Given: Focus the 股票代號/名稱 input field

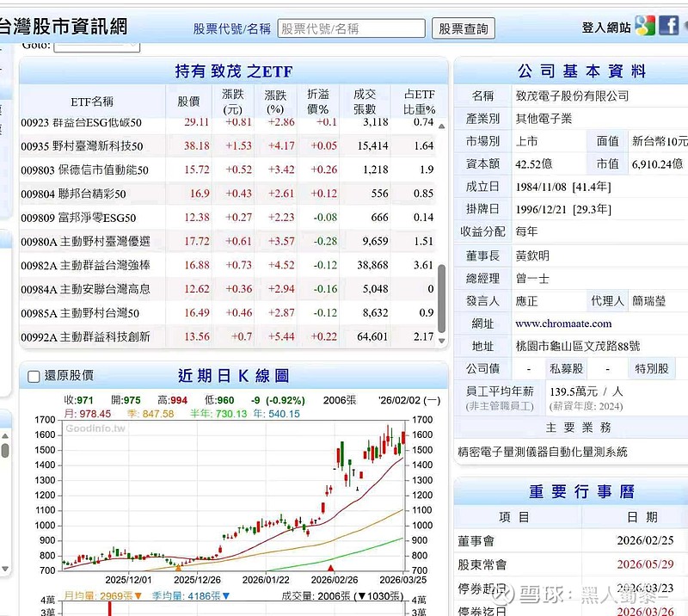Looking at the screenshot, I should (351, 28).
